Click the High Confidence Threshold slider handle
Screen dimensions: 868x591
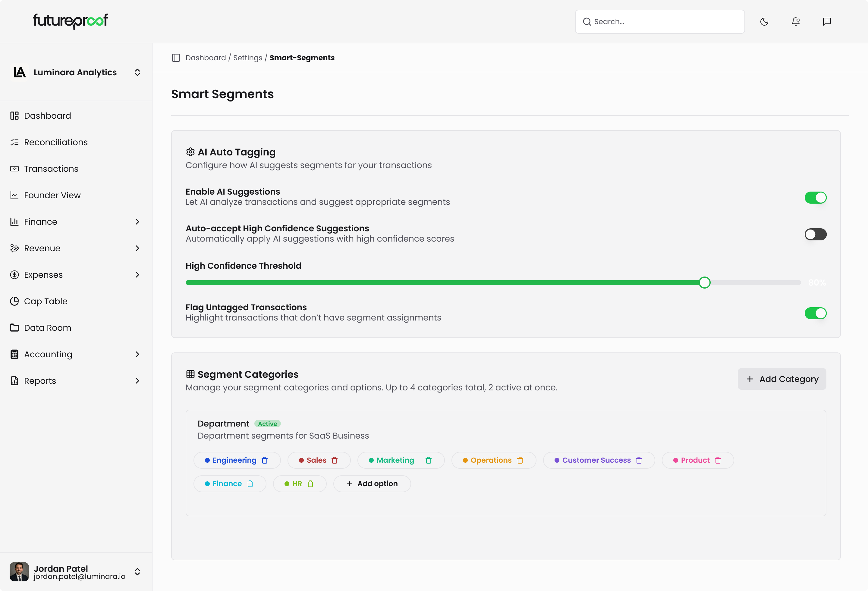coord(704,283)
